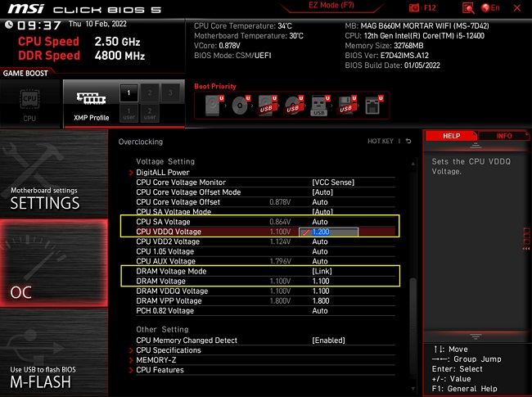Image resolution: width=532 pixels, height=397 pixels.
Task: Click the CPU VDDQ Voltage 1.200 input field
Action: pyautogui.click(x=328, y=232)
